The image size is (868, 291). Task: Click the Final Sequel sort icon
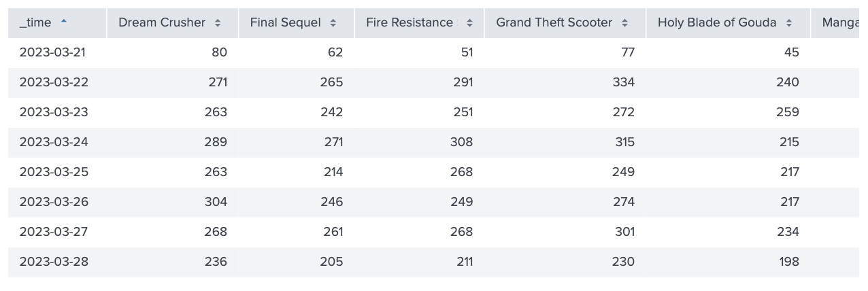pos(333,23)
